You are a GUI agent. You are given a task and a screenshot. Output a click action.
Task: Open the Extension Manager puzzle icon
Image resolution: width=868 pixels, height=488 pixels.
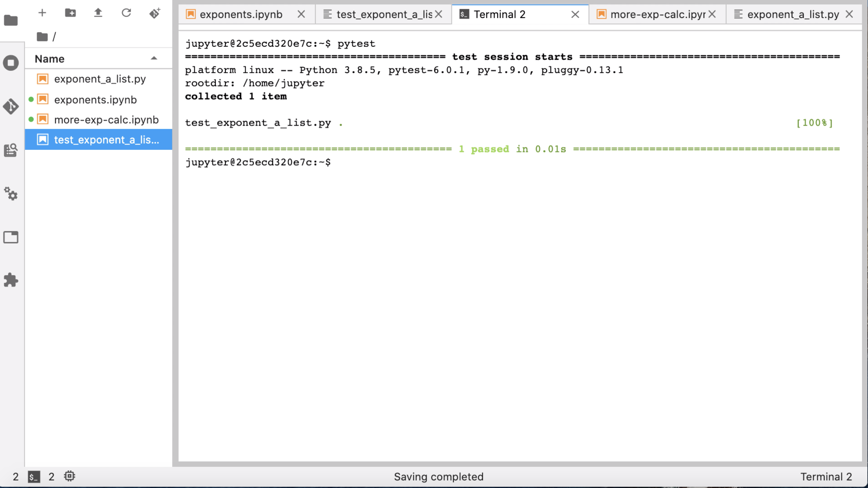click(x=11, y=280)
